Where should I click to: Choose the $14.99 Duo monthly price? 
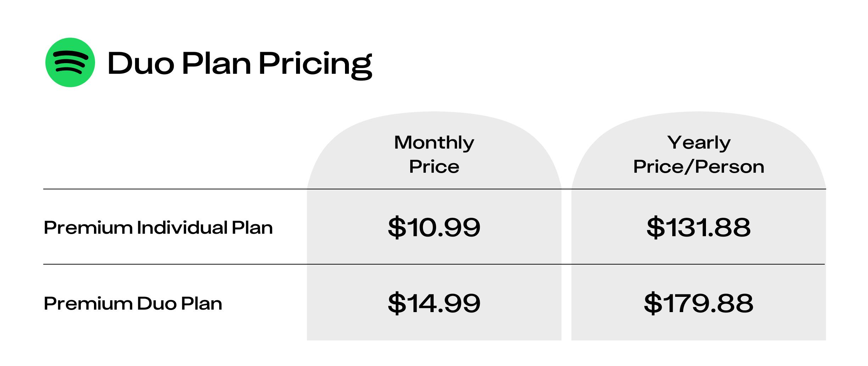click(x=434, y=303)
